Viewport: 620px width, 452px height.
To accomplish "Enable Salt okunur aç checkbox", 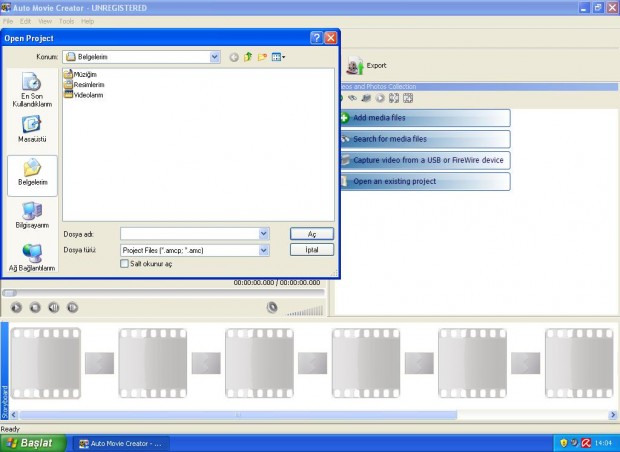I will (x=125, y=263).
